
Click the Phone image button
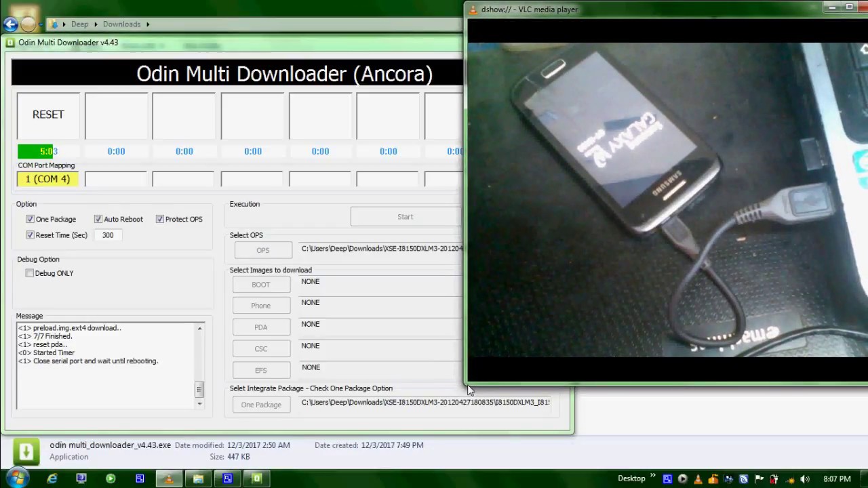click(261, 306)
